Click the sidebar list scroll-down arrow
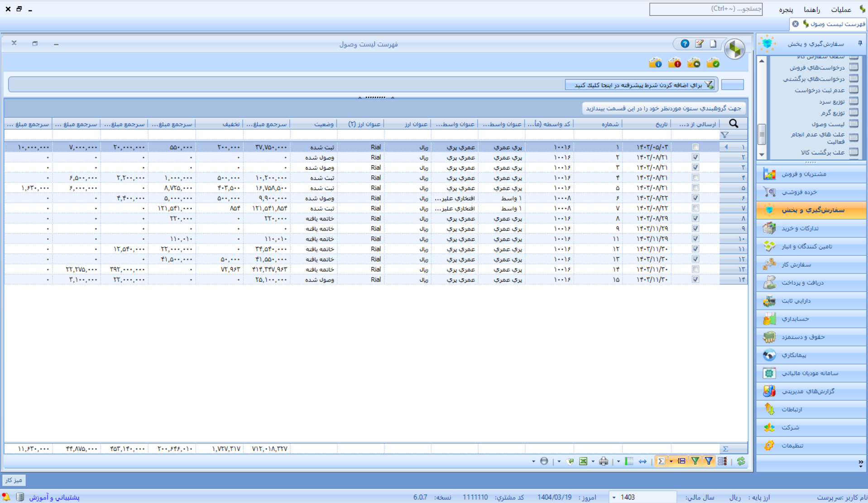The height and width of the screenshot is (503, 868). (x=762, y=155)
